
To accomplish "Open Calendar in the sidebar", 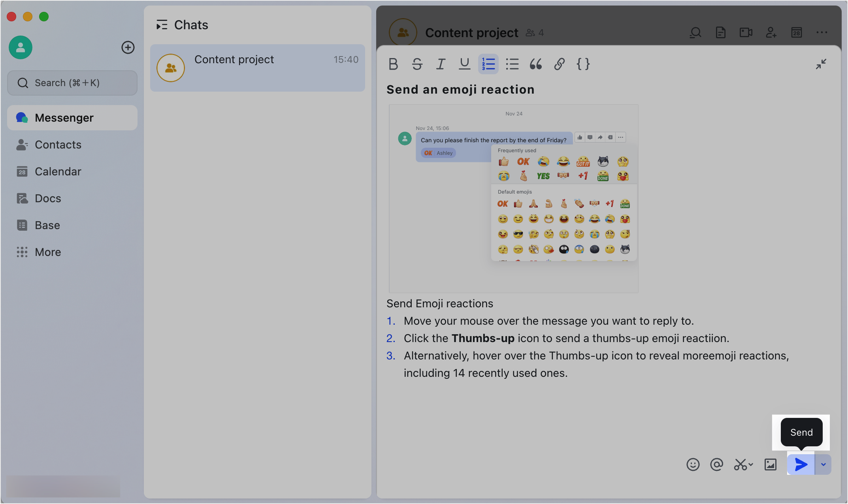I will coord(58,171).
